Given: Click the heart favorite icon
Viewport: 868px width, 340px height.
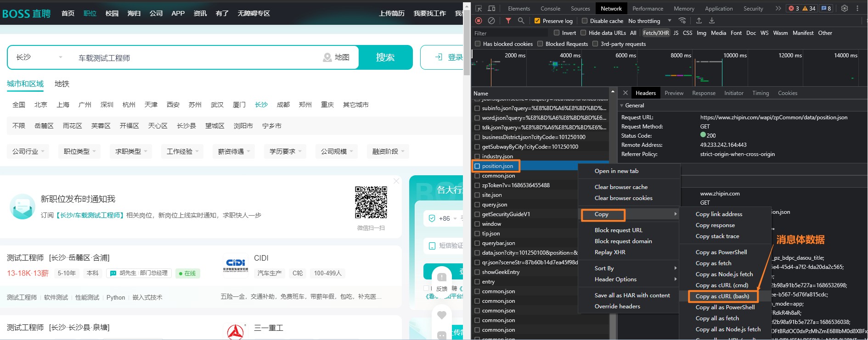Looking at the screenshot, I should 442,315.
